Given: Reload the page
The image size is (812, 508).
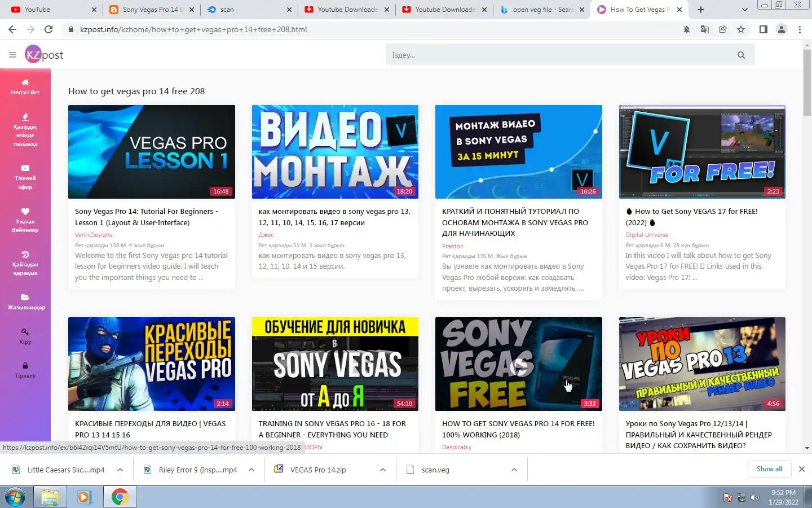Looking at the screenshot, I should click(x=48, y=29).
